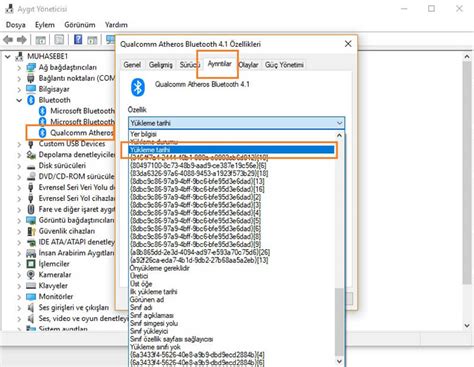Collapse the Bluetooth tree category

pyautogui.click(x=19, y=100)
